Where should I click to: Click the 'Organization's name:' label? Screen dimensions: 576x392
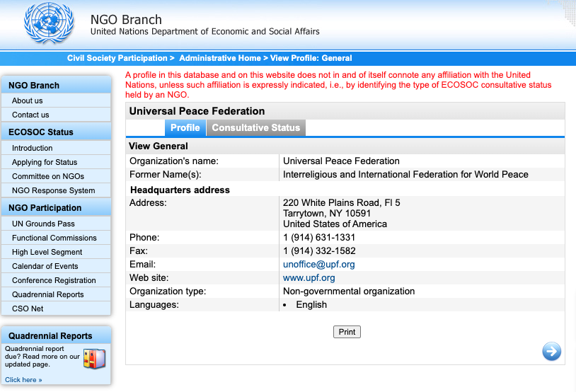pyautogui.click(x=174, y=161)
